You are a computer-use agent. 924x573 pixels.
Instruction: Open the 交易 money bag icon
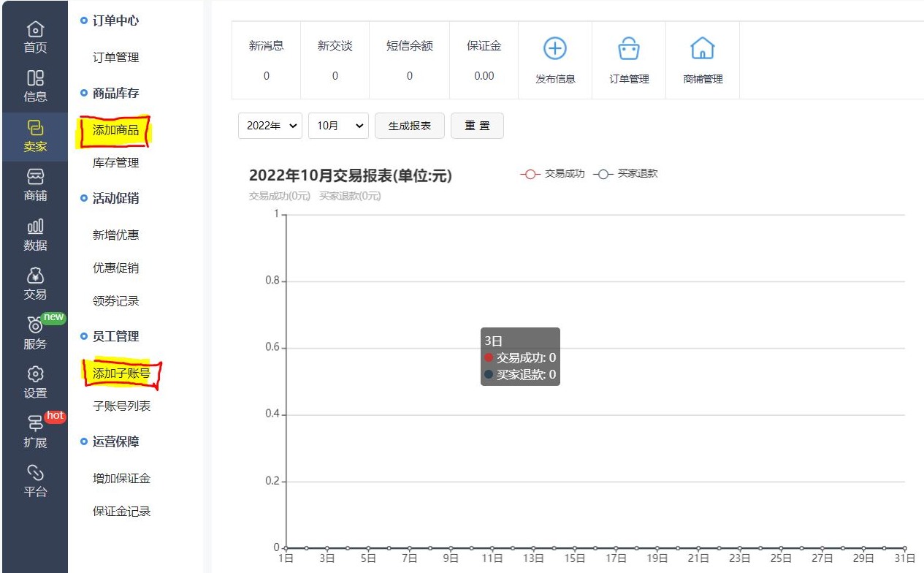(x=35, y=276)
